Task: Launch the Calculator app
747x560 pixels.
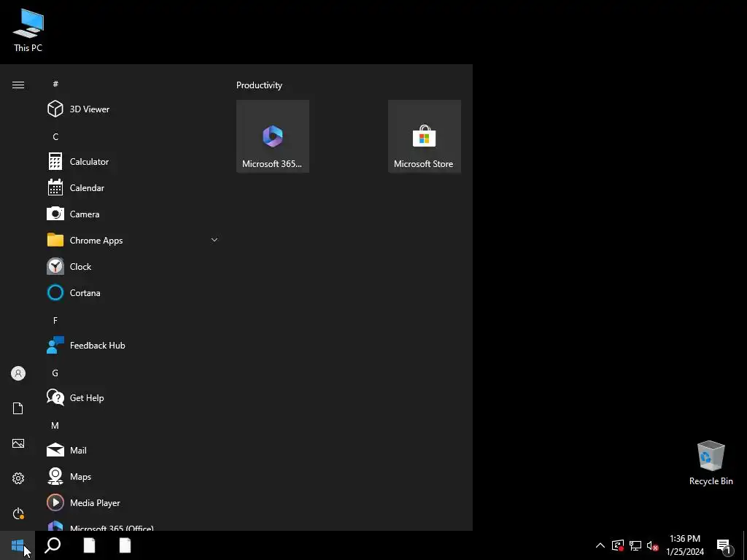Action: [x=133, y=161]
